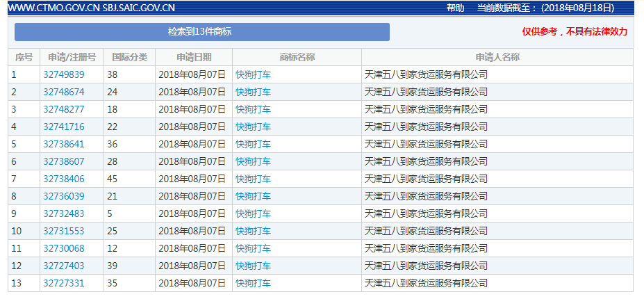Open registration number 32748277

click(64, 109)
